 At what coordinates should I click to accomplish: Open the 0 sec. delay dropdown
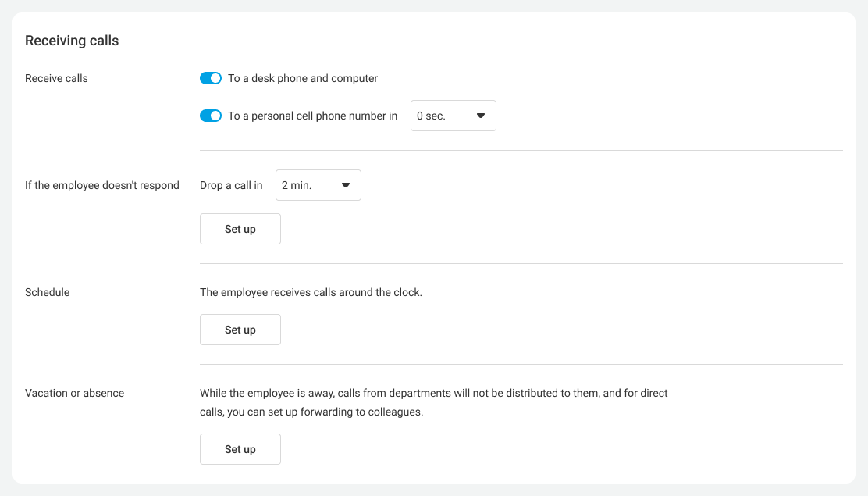coord(453,116)
